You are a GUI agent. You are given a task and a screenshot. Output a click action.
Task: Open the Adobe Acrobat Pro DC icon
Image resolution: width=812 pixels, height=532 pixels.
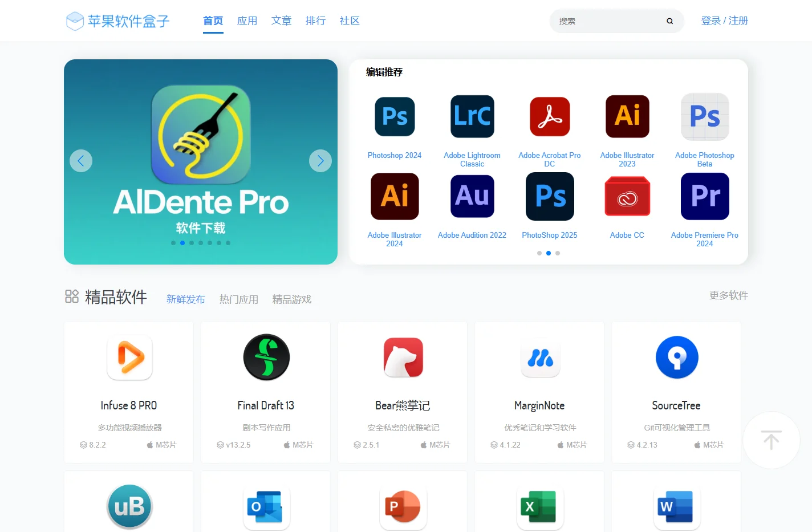[x=550, y=116]
